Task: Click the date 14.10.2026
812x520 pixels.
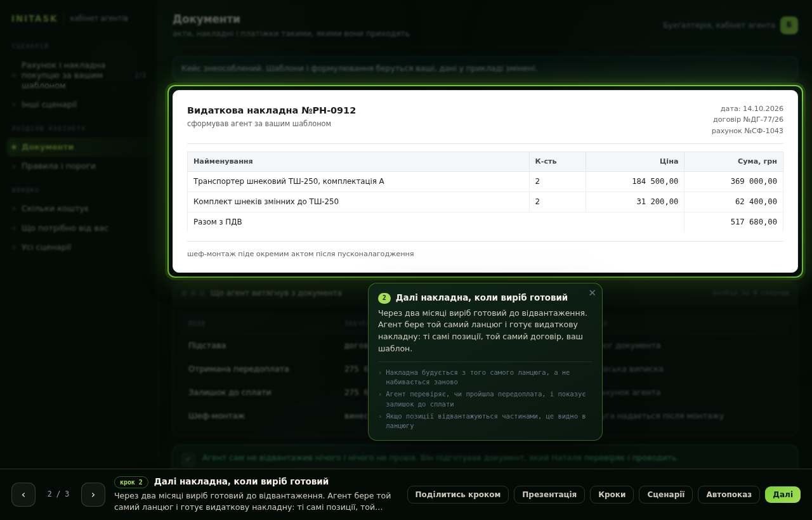Action: coord(763,108)
